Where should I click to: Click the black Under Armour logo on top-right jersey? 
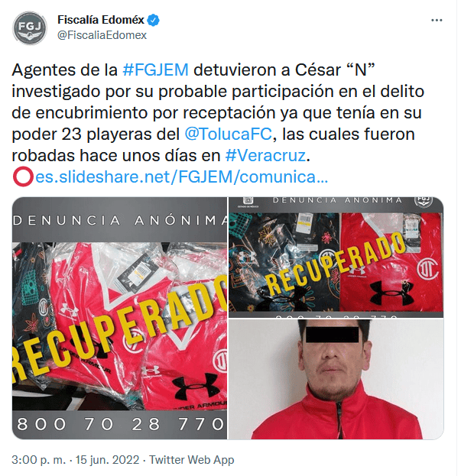pos(391,293)
